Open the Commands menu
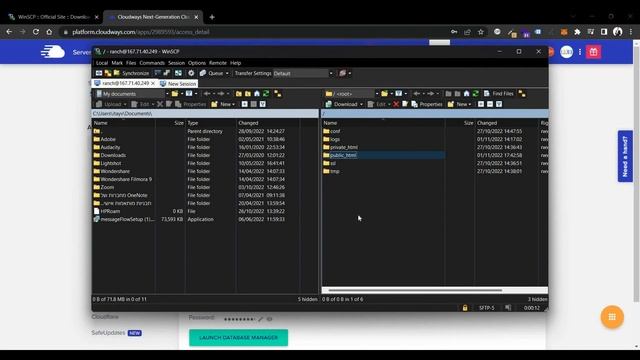Image resolution: width=640 pixels, height=360 pixels. pyautogui.click(x=152, y=63)
